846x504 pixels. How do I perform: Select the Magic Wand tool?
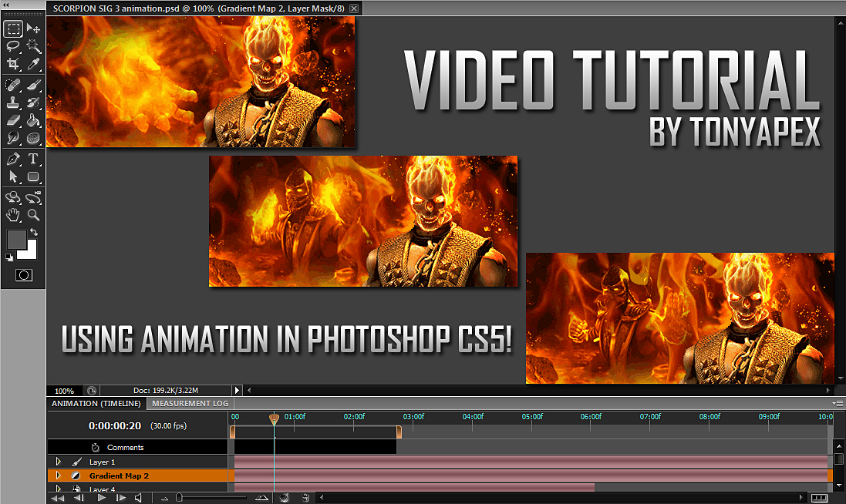click(33, 46)
